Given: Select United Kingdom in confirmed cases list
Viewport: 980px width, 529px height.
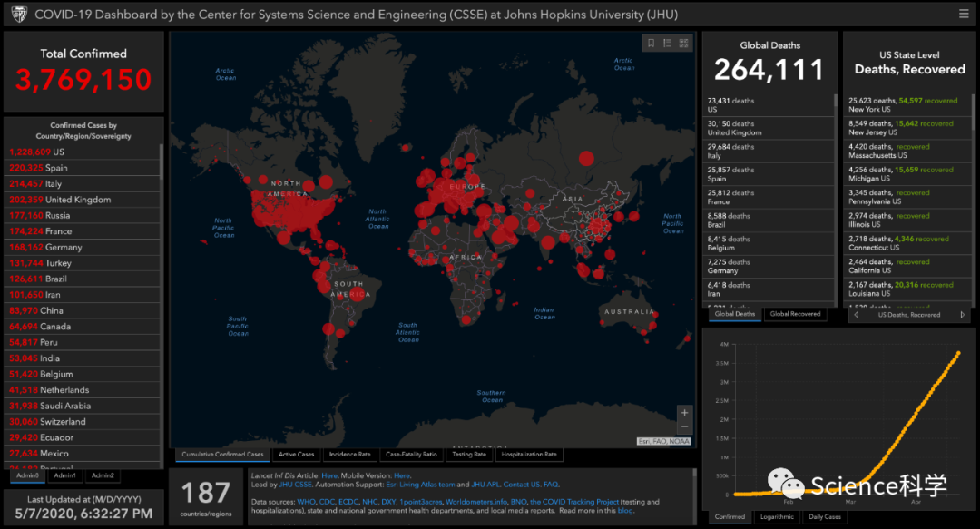Looking at the screenshot, I should 82,200.
